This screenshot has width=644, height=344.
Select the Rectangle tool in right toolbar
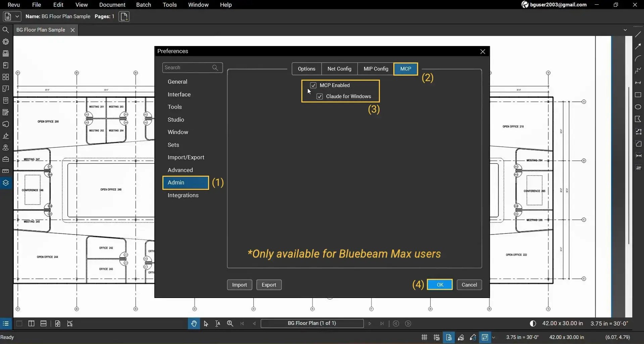coord(638,95)
